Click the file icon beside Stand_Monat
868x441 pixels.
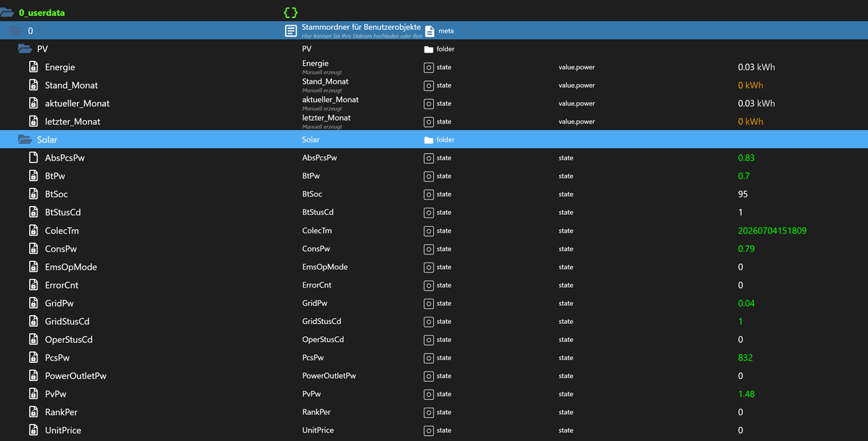click(x=33, y=85)
